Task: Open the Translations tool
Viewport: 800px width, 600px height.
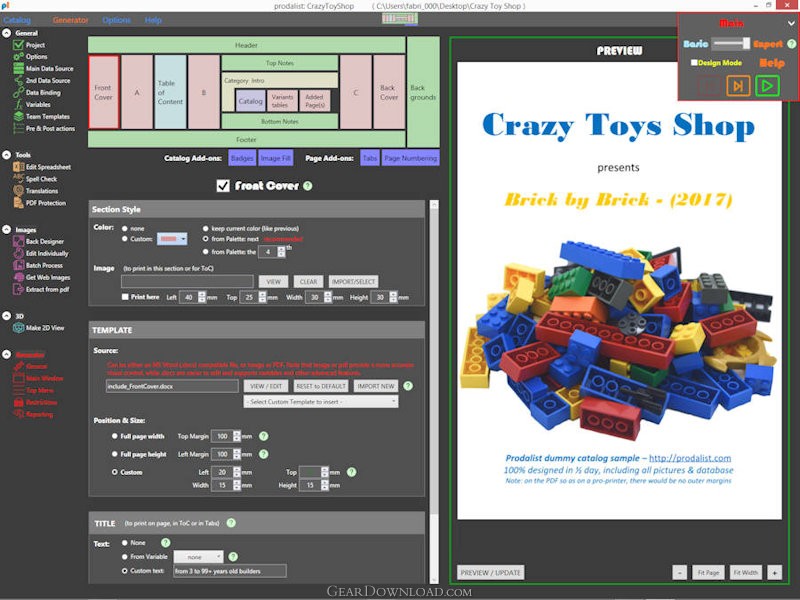Action: click(36, 191)
